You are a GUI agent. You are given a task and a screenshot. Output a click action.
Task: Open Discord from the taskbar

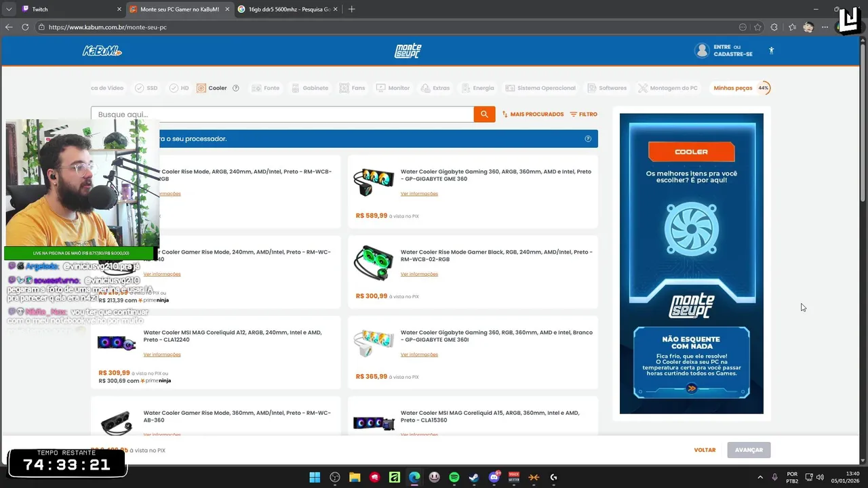click(494, 477)
